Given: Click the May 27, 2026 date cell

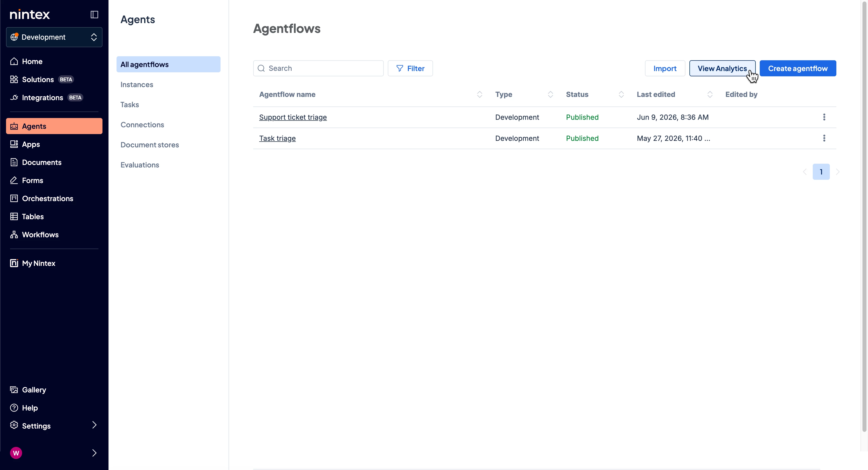Looking at the screenshot, I should [x=673, y=139].
